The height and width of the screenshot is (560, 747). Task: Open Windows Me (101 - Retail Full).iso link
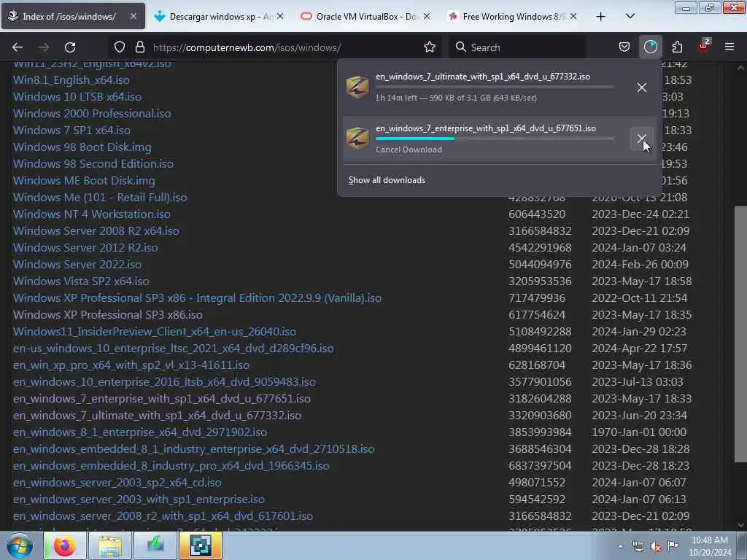[x=100, y=197]
